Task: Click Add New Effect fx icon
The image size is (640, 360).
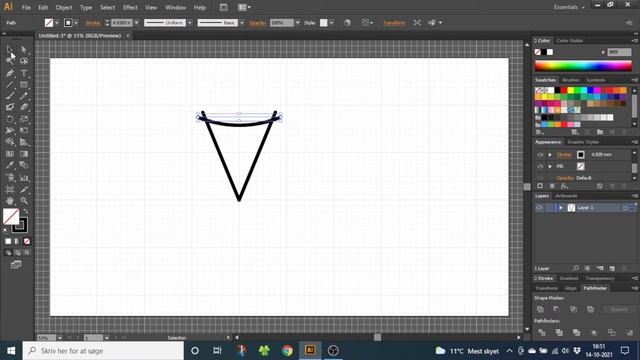Action: (x=564, y=186)
